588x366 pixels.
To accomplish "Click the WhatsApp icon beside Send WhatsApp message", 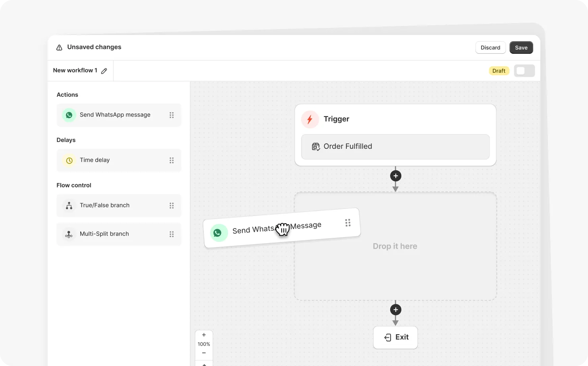I will click(x=69, y=115).
